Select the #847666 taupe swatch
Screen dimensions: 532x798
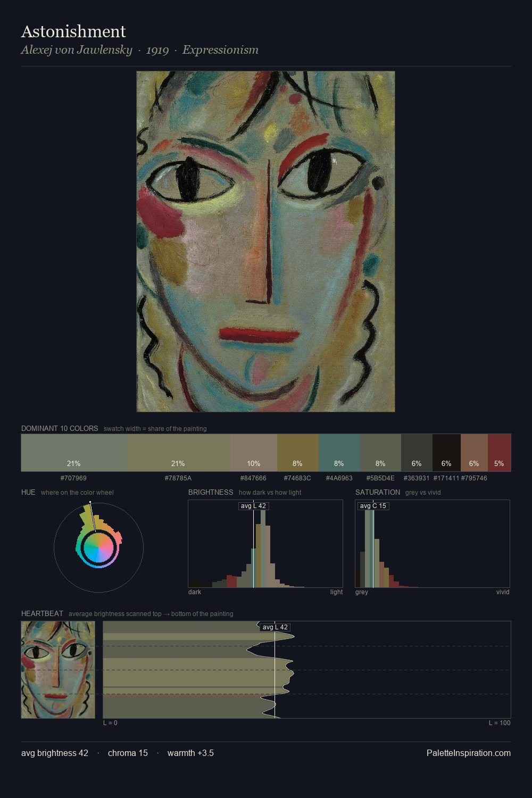tap(254, 453)
